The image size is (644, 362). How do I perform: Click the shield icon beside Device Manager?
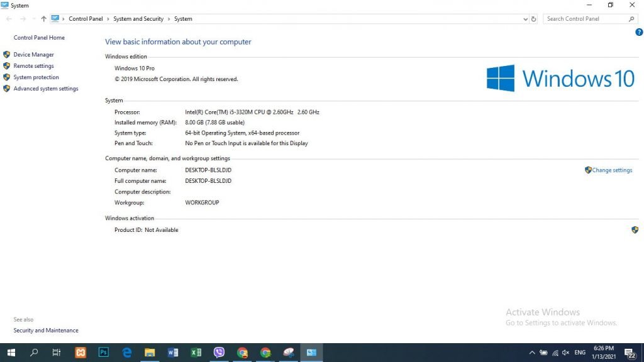coord(6,55)
